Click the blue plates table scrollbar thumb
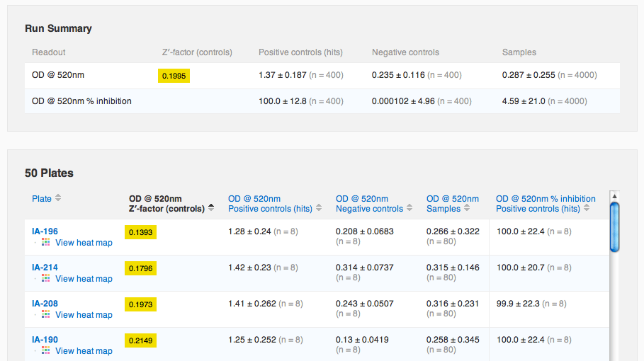Screen dimensions: 644x361 [x=614, y=225]
